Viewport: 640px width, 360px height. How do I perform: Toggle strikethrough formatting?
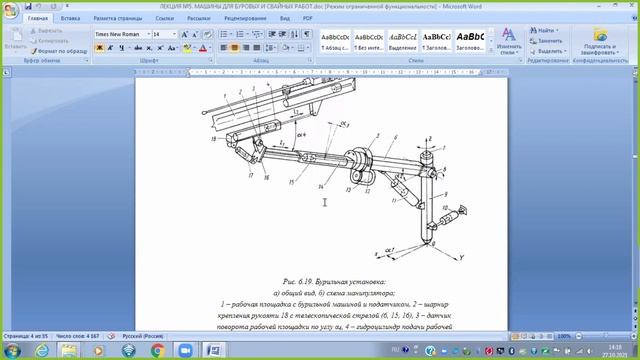click(x=138, y=48)
